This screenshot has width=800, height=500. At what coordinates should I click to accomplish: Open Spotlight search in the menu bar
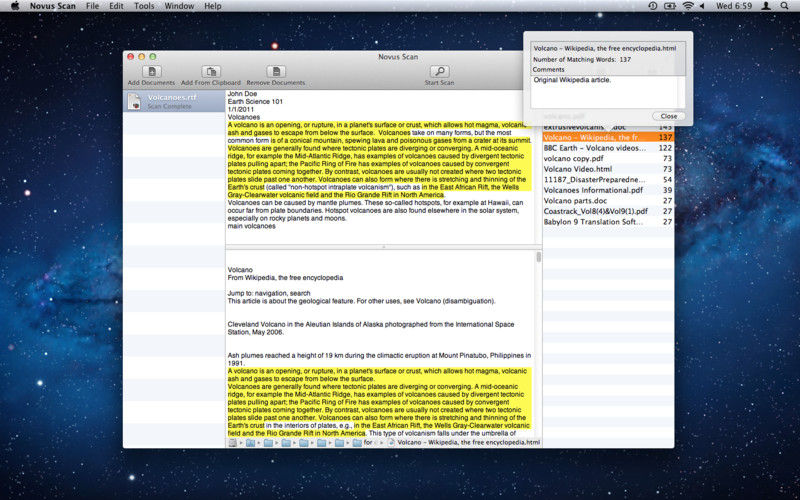click(x=784, y=6)
